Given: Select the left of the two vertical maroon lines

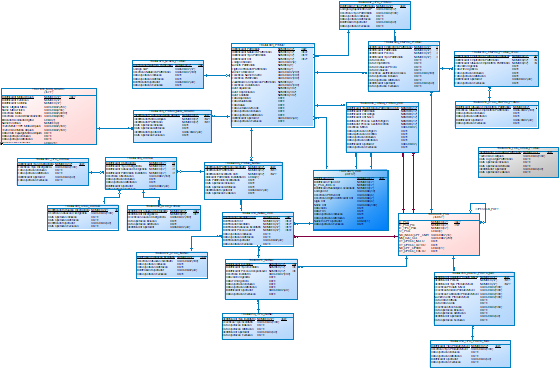Looking at the screenshot, I should pos(404,183).
